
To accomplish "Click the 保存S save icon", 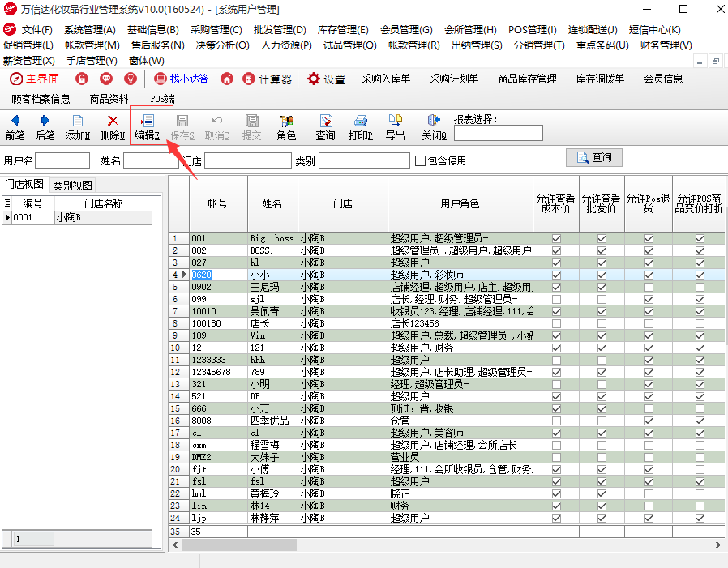I will 182,121.
